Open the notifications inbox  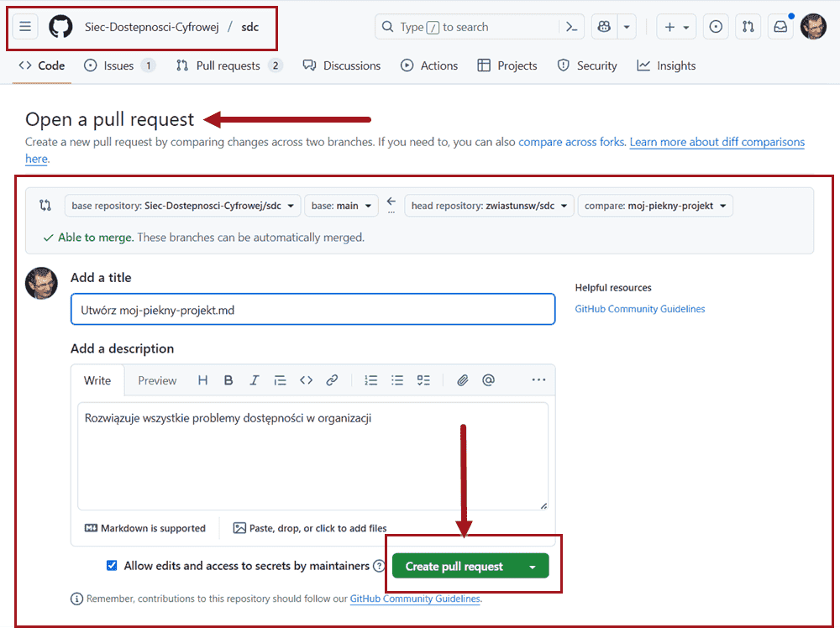pos(780,27)
